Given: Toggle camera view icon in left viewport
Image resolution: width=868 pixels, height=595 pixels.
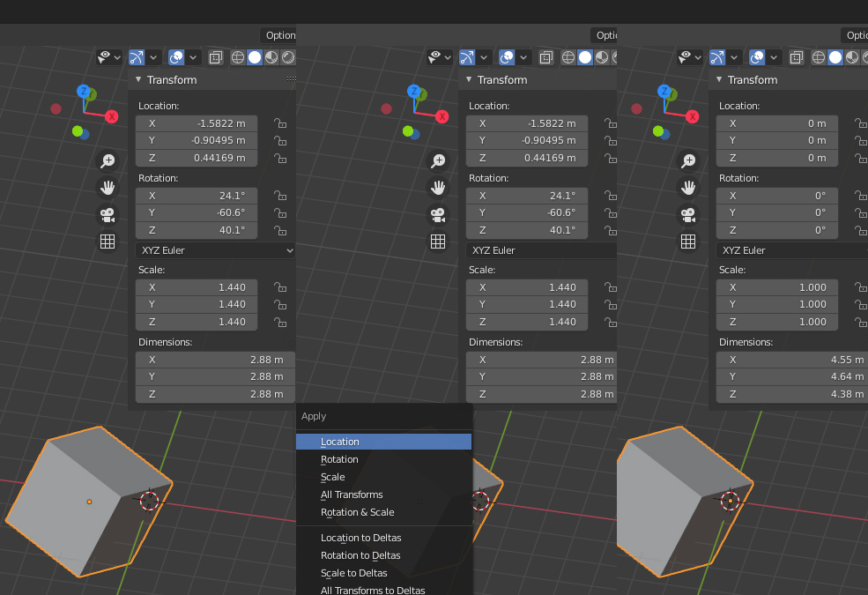Looking at the screenshot, I should click(108, 215).
